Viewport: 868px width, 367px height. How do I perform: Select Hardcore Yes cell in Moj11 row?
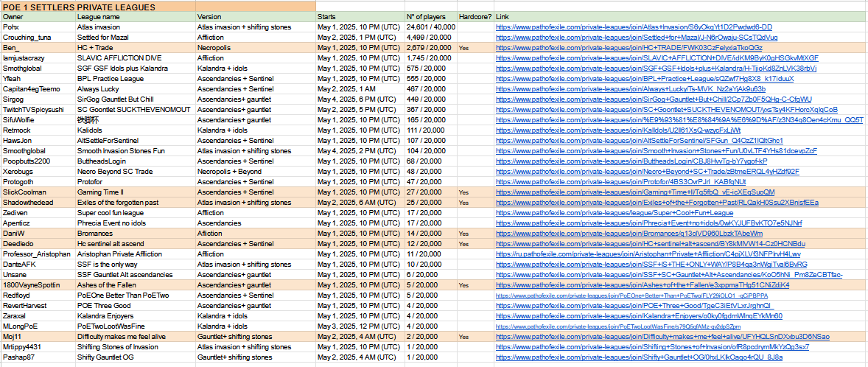pyautogui.click(x=475, y=337)
